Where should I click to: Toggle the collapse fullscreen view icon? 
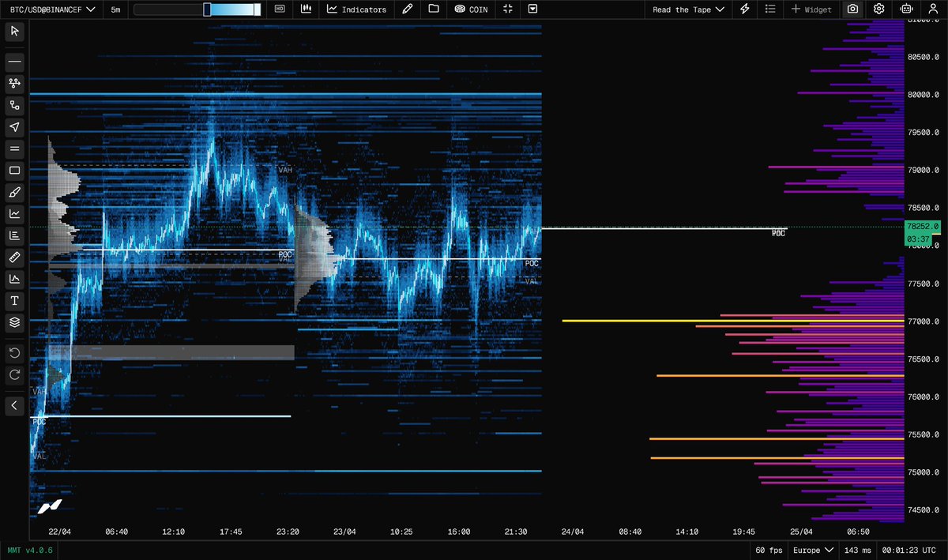pos(508,9)
